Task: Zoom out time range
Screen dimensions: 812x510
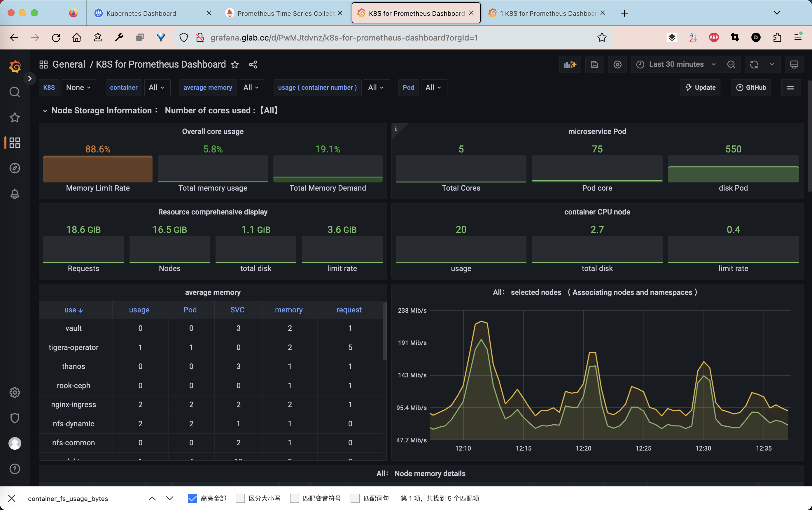Action: pos(731,64)
